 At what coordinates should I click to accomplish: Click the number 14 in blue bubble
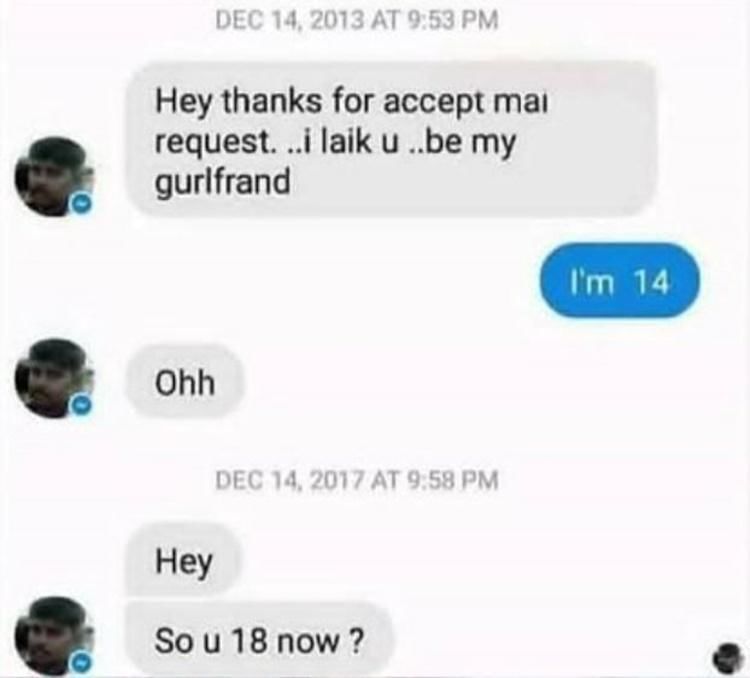[651, 282]
